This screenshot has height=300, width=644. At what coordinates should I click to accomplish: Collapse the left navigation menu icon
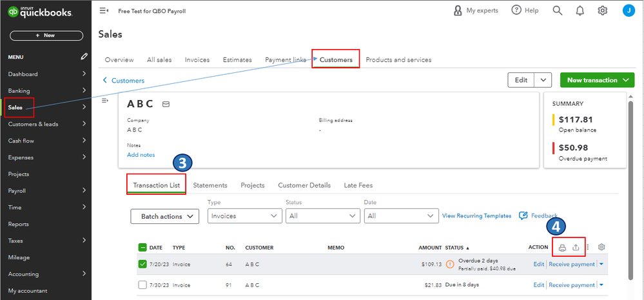click(104, 11)
